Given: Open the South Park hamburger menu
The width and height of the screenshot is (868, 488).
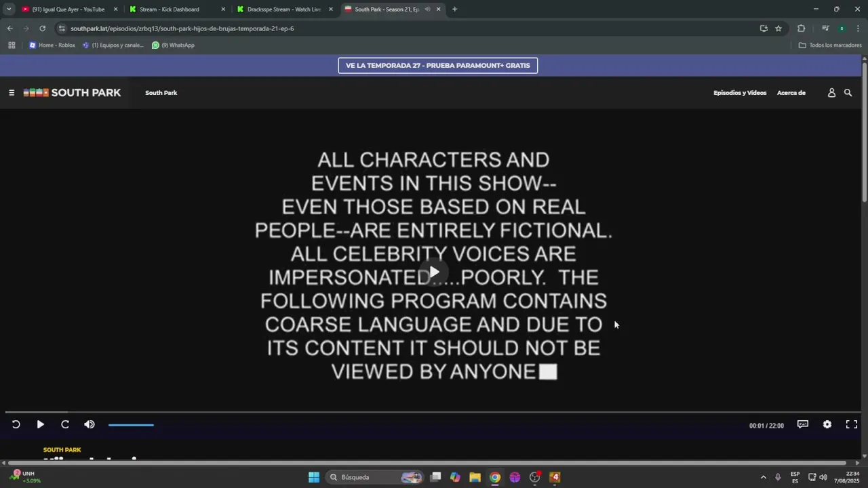Looking at the screenshot, I should pyautogui.click(x=12, y=93).
